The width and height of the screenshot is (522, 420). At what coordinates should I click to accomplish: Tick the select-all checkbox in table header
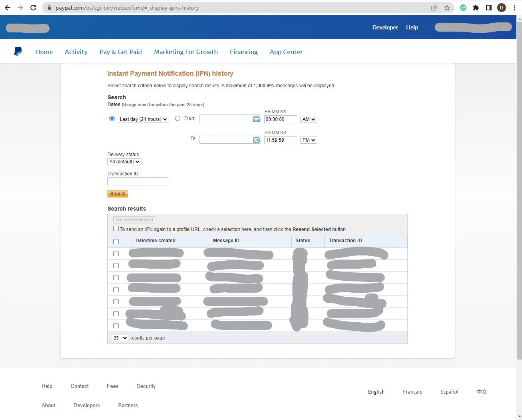[116, 241]
